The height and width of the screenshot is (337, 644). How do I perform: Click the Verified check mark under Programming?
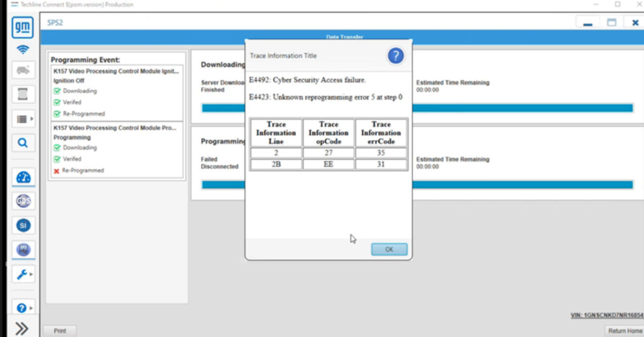pyautogui.click(x=57, y=159)
